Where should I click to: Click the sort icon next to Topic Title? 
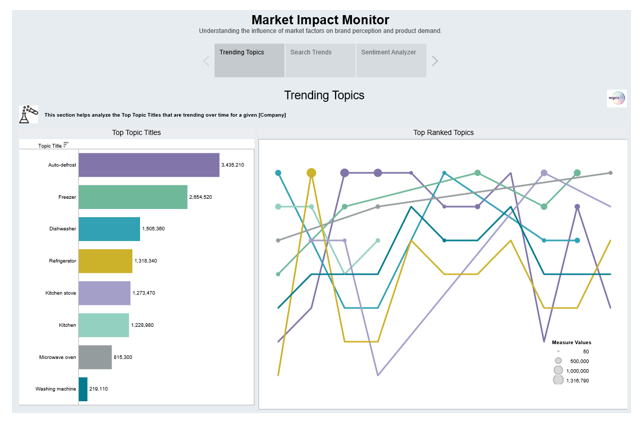(x=67, y=145)
